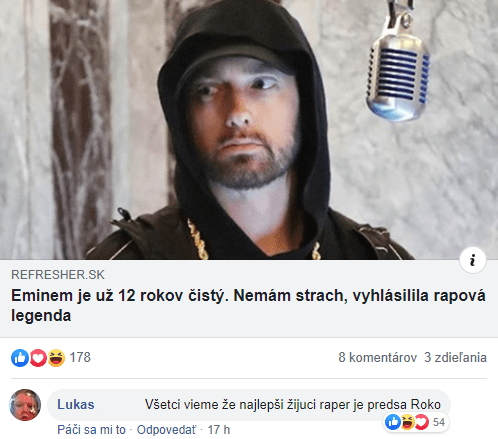
Task: View the 3 zdieľania shares
Action: (x=455, y=357)
